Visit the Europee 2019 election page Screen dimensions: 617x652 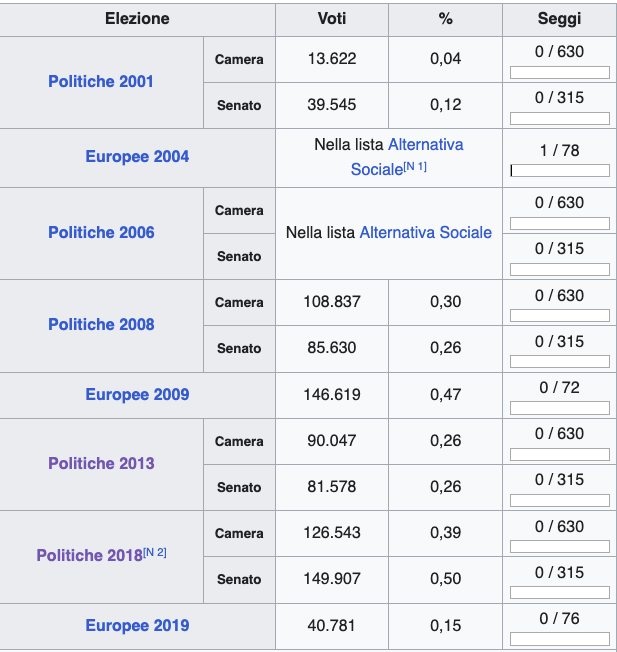137,627
